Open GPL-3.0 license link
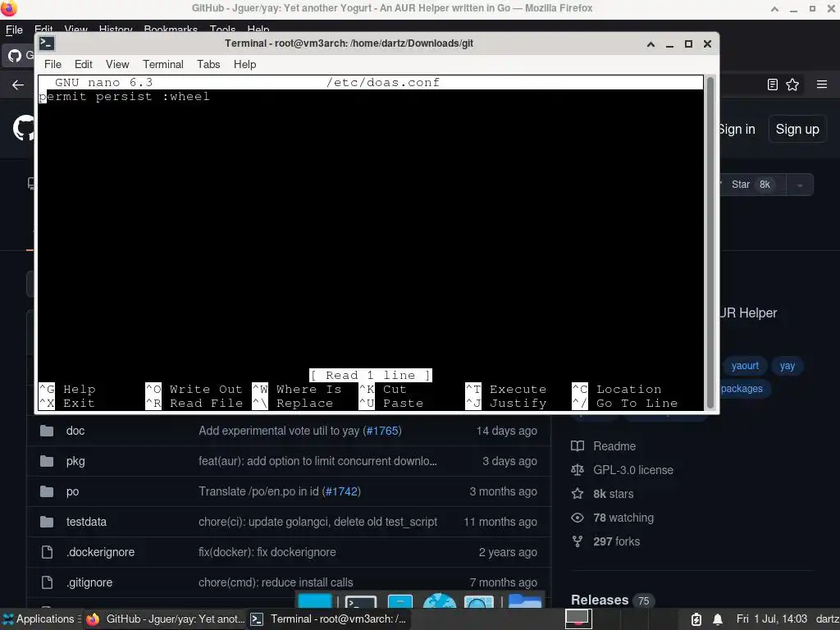This screenshot has height=630, width=840. (x=633, y=470)
